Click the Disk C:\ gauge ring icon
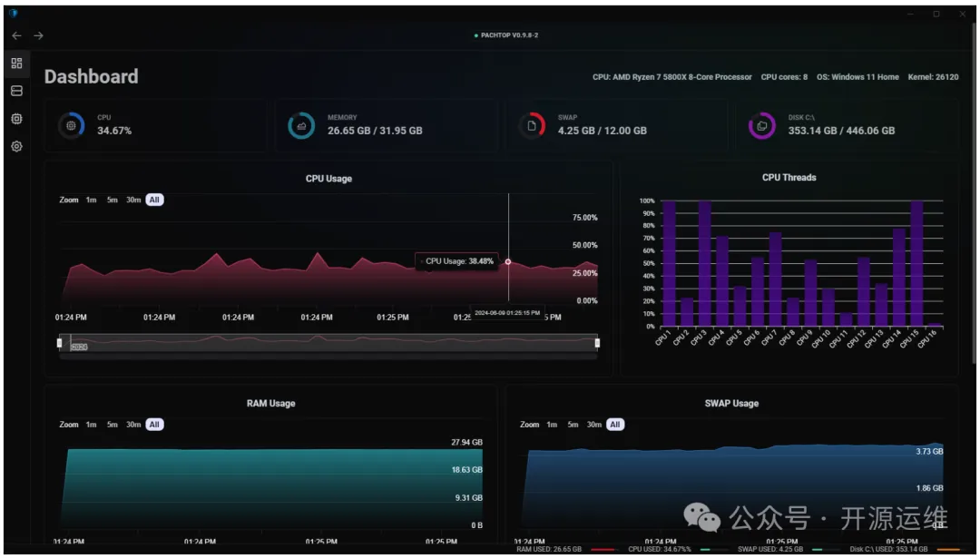The image size is (980, 558). 761,125
